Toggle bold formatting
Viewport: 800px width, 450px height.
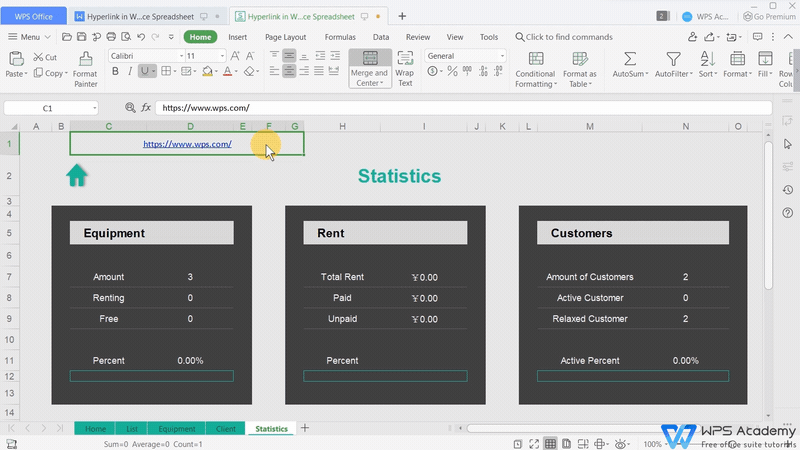pos(115,72)
